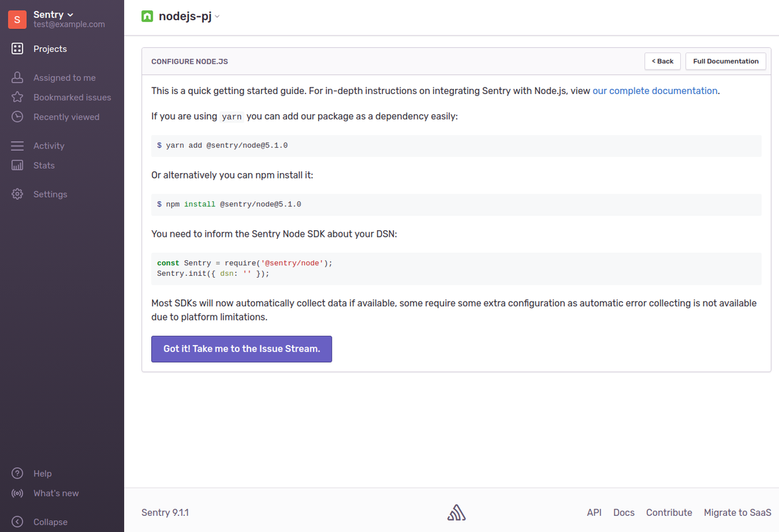This screenshot has height=532, width=779.
Task: Click the Stats bar chart icon
Action: coord(18,165)
